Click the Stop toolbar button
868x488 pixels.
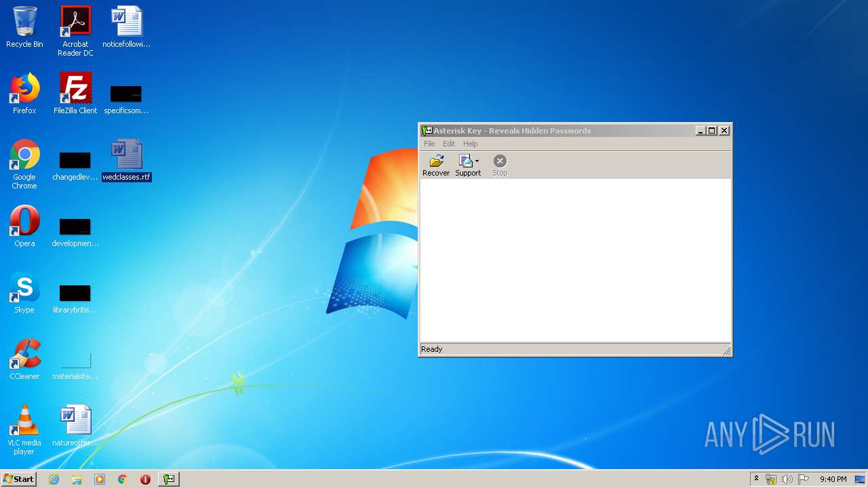point(500,165)
